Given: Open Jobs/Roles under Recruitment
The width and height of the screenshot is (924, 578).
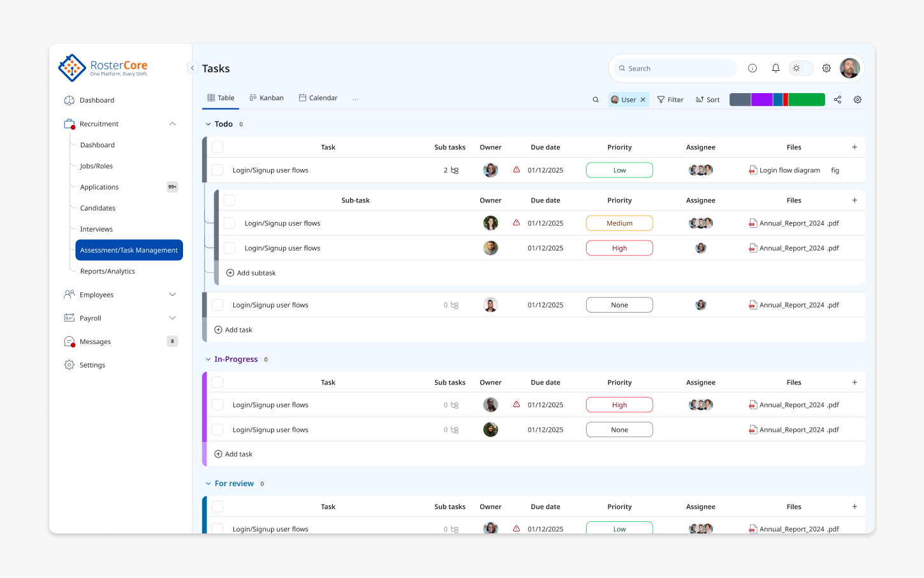Looking at the screenshot, I should tap(96, 166).
